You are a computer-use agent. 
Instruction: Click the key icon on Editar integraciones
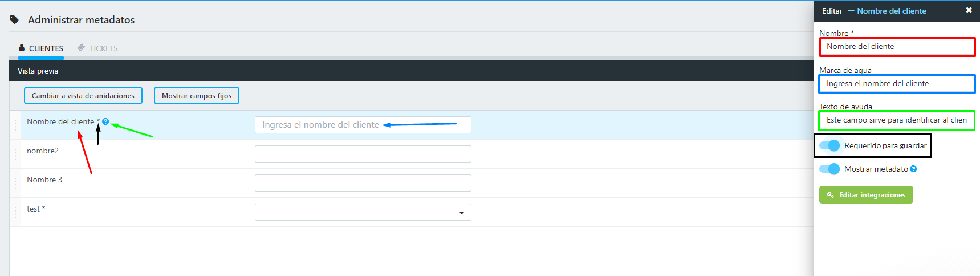[x=831, y=195]
